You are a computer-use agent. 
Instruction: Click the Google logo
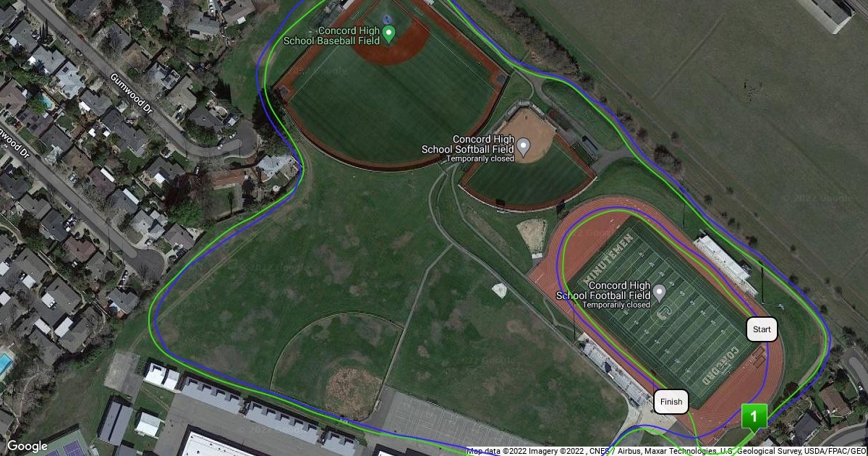(x=27, y=446)
